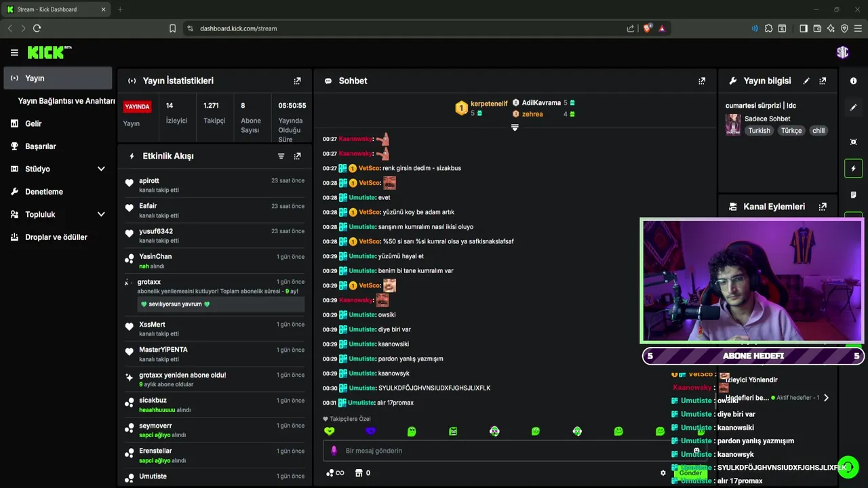Image resolution: width=868 pixels, height=488 pixels.
Task: Click the note icon in the right rail
Action: pos(853,195)
